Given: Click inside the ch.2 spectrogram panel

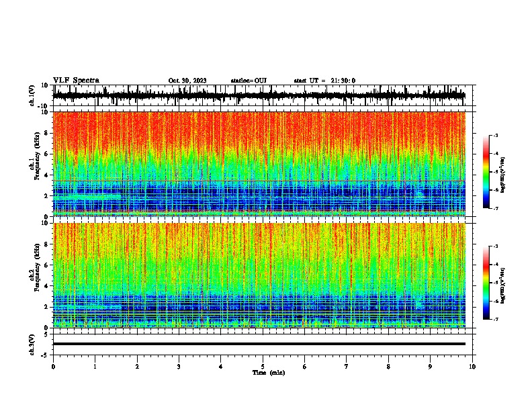Looking at the screenshot, I should (259, 275).
